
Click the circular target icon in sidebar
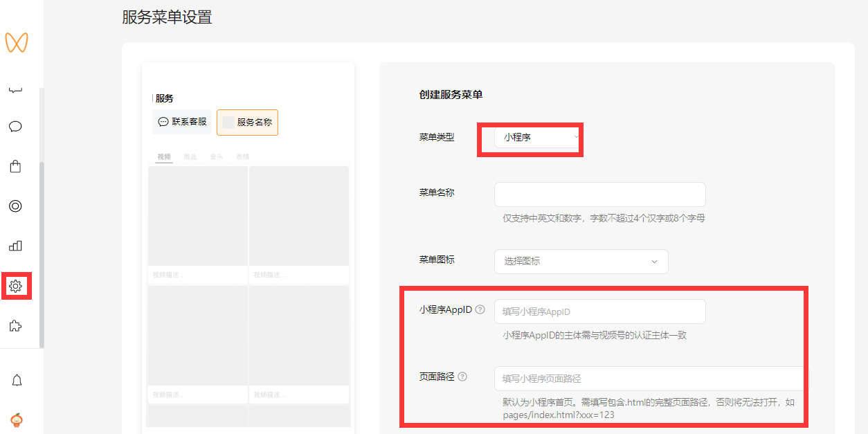[15, 206]
